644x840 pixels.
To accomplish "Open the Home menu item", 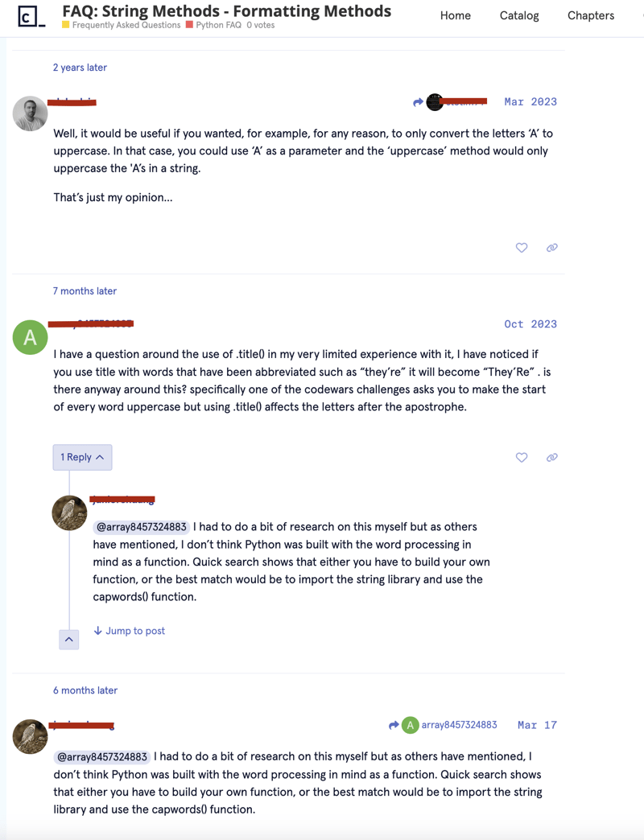I will tap(456, 15).
